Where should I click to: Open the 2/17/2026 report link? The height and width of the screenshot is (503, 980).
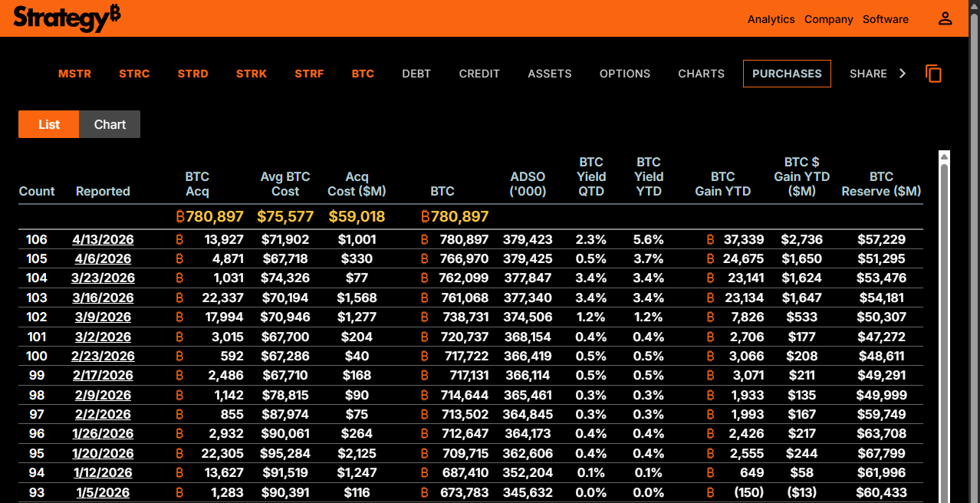tap(103, 375)
